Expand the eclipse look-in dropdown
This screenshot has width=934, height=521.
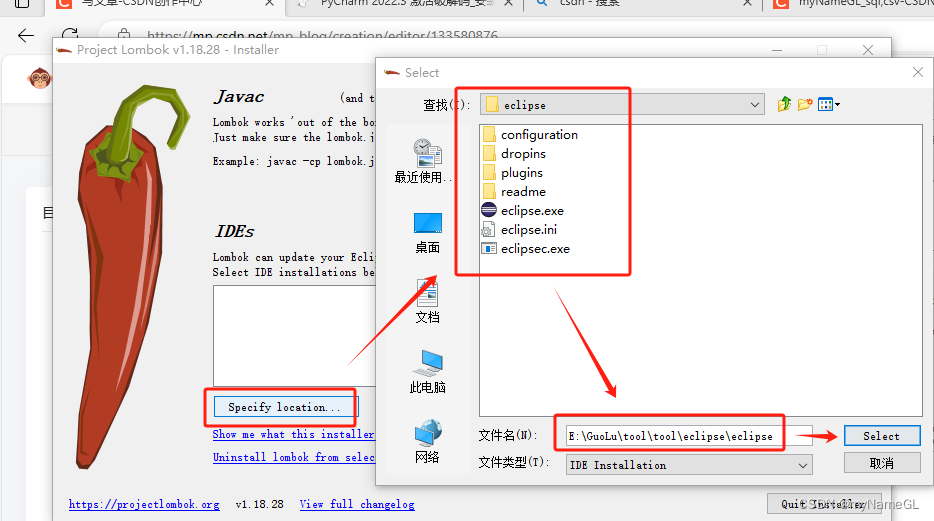coord(755,105)
